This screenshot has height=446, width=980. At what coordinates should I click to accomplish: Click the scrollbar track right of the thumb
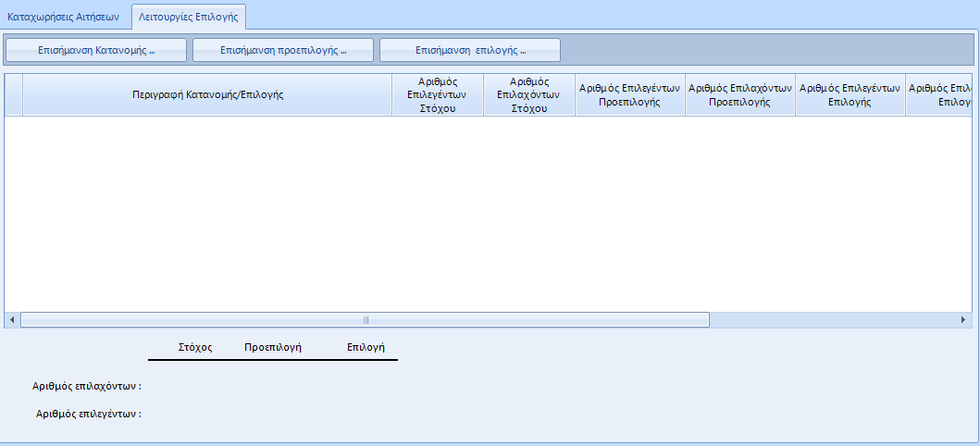click(x=833, y=319)
